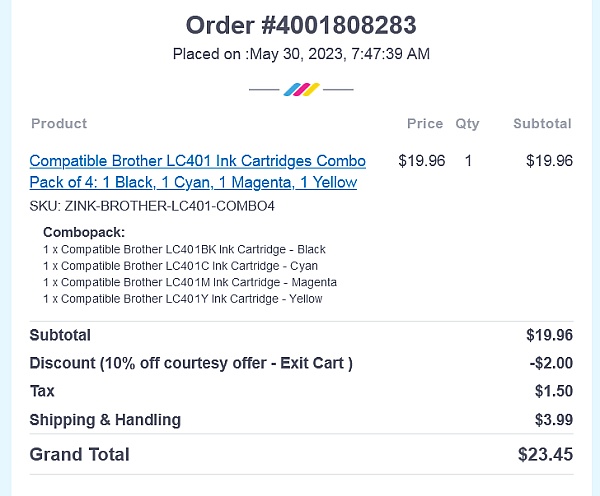Click the Product column header
This screenshot has height=496, width=600.
[x=59, y=124]
